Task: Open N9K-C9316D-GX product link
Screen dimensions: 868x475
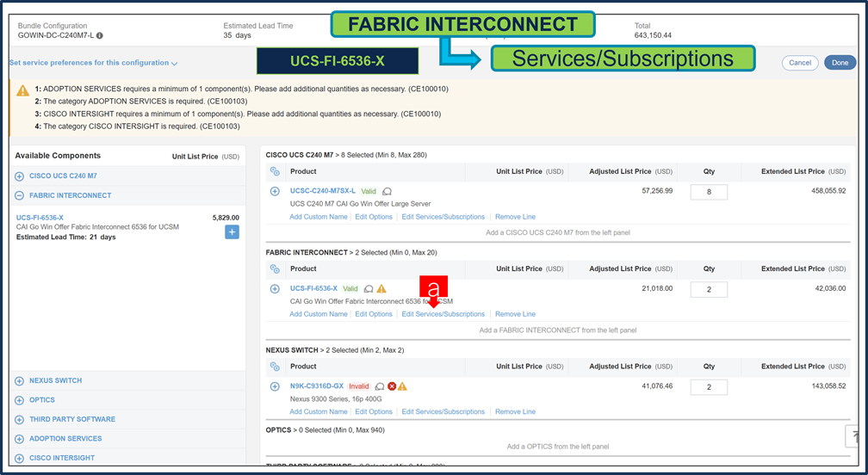Action: pyautogui.click(x=317, y=386)
